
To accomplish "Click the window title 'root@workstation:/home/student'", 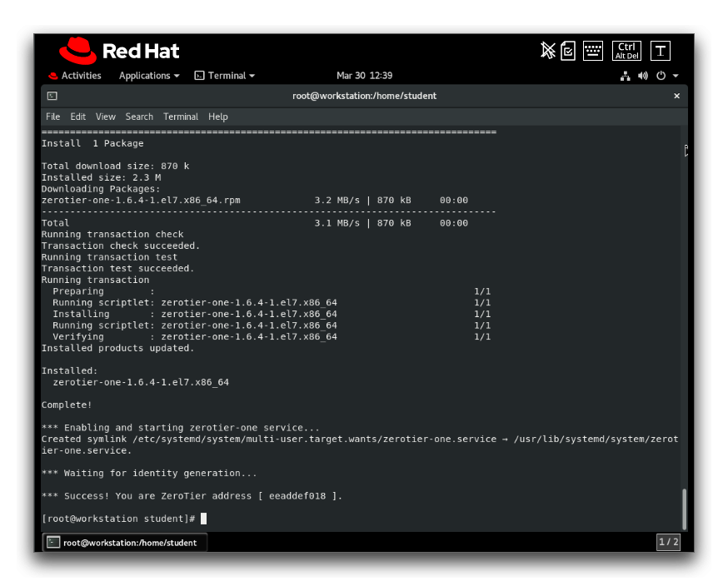I will coord(365,96).
